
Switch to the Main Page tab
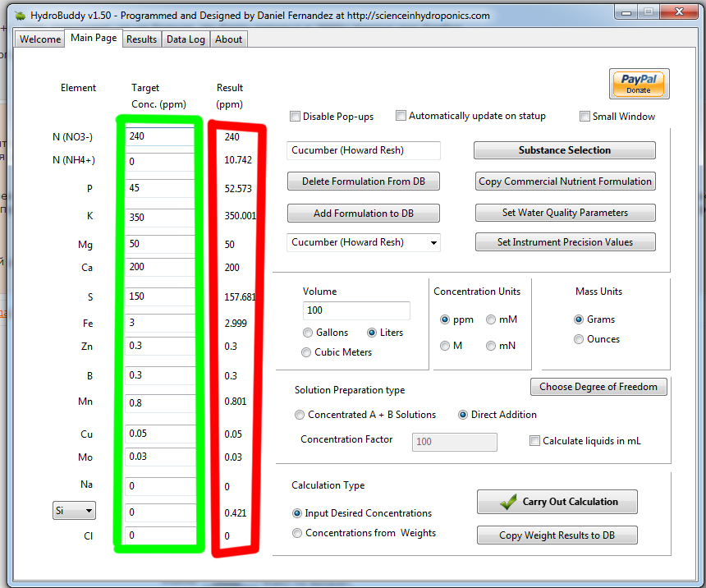[x=94, y=38]
